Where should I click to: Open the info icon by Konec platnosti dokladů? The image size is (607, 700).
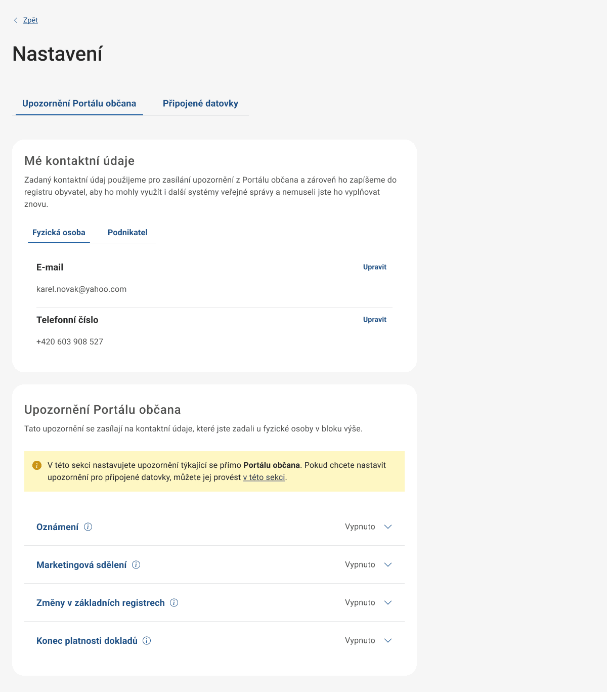click(147, 641)
